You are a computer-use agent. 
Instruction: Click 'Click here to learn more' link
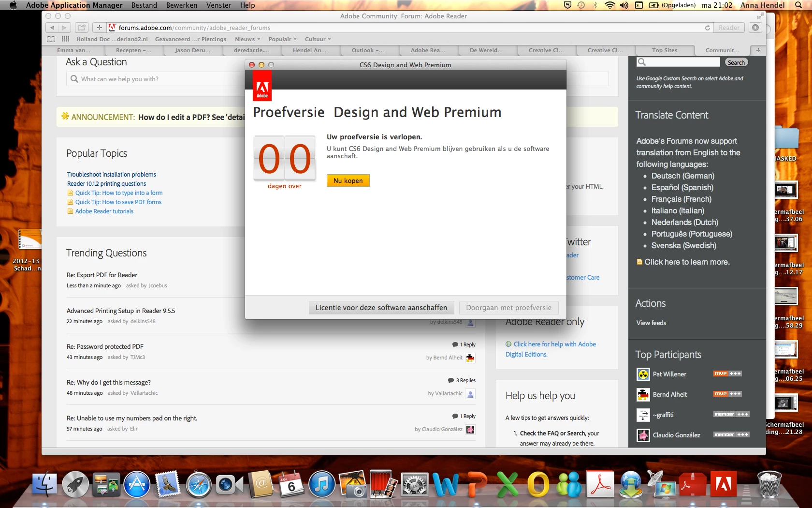(687, 262)
